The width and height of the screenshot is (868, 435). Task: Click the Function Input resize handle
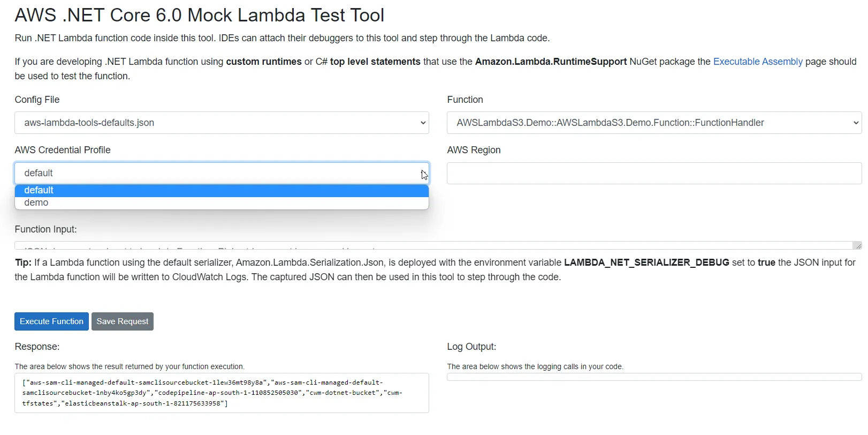858,246
